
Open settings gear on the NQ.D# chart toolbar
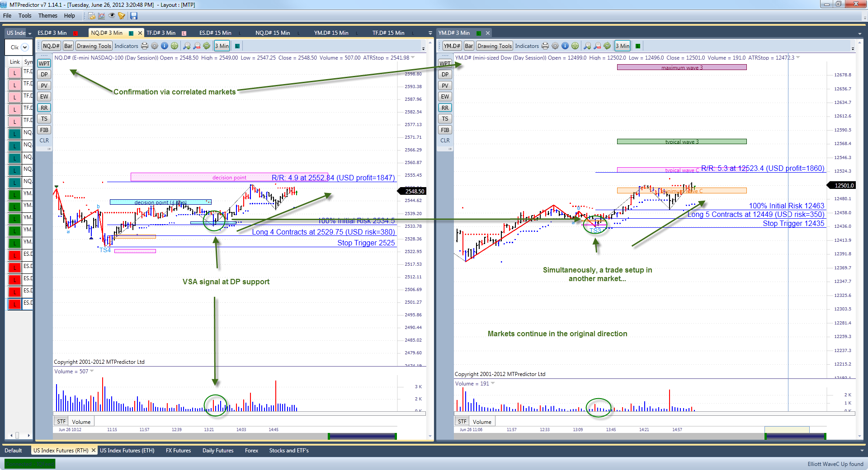point(155,46)
